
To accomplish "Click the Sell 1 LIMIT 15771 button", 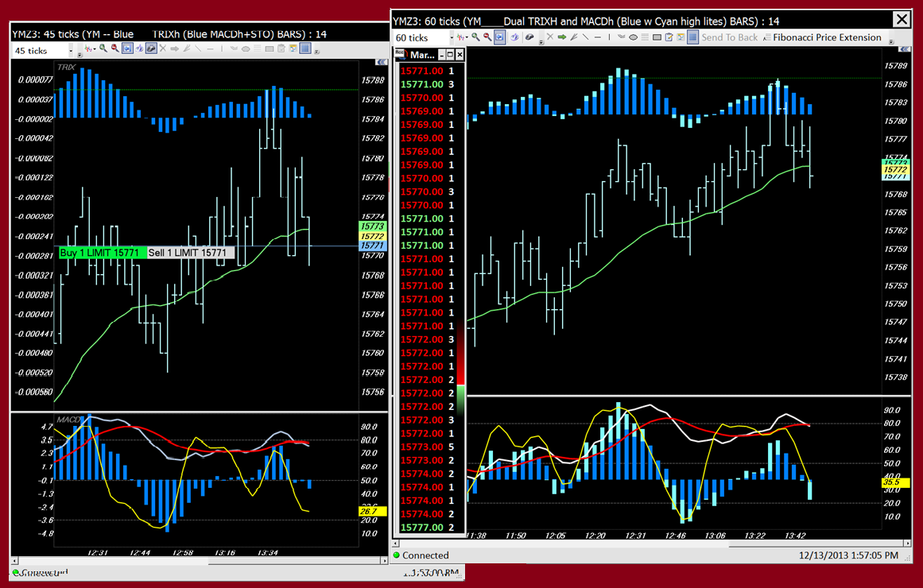I will point(189,253).
